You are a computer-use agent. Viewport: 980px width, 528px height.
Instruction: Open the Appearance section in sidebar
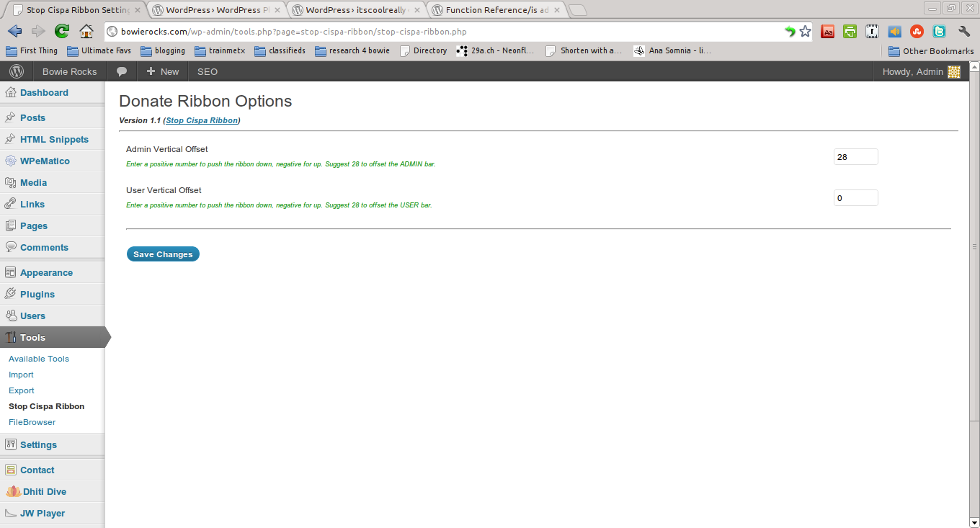[46, 272]
